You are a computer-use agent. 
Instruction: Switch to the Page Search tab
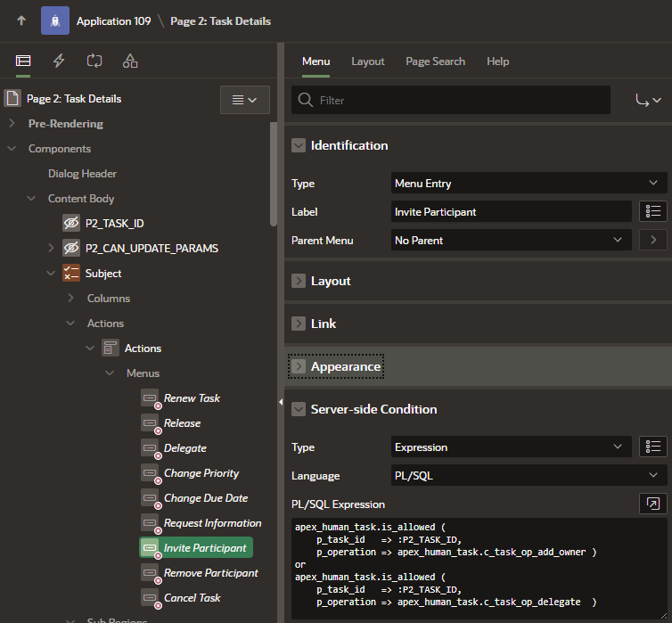435,61
